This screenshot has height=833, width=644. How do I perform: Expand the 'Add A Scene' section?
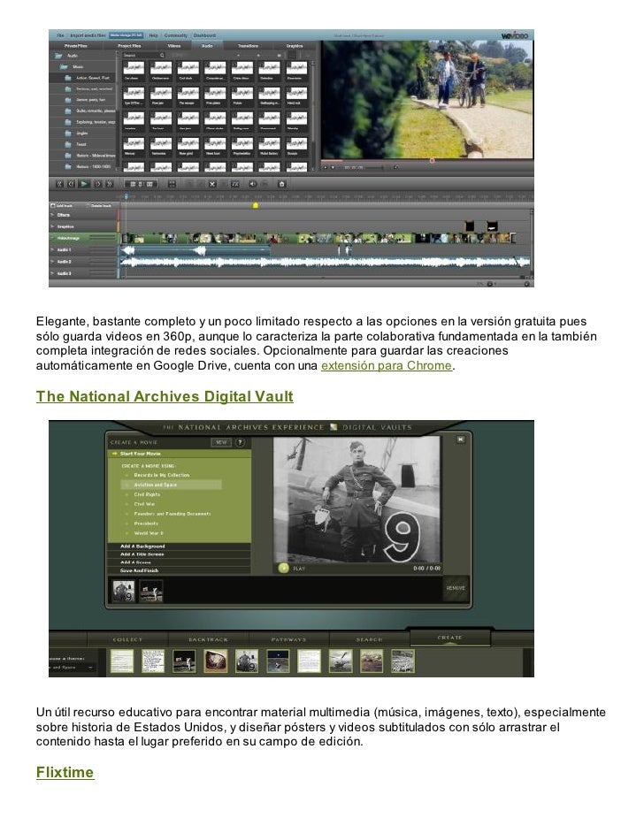tap(179, 562)
